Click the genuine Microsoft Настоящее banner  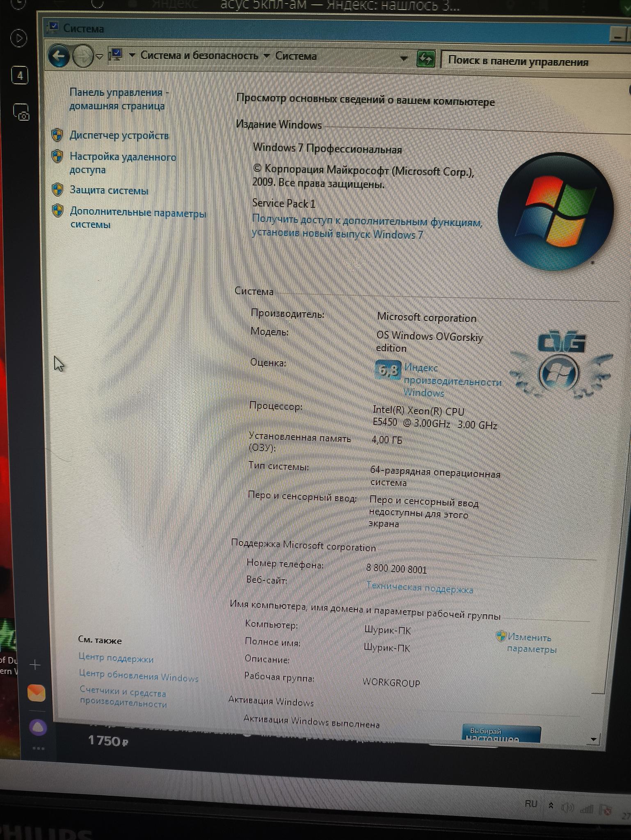click(x=501, y=734)
